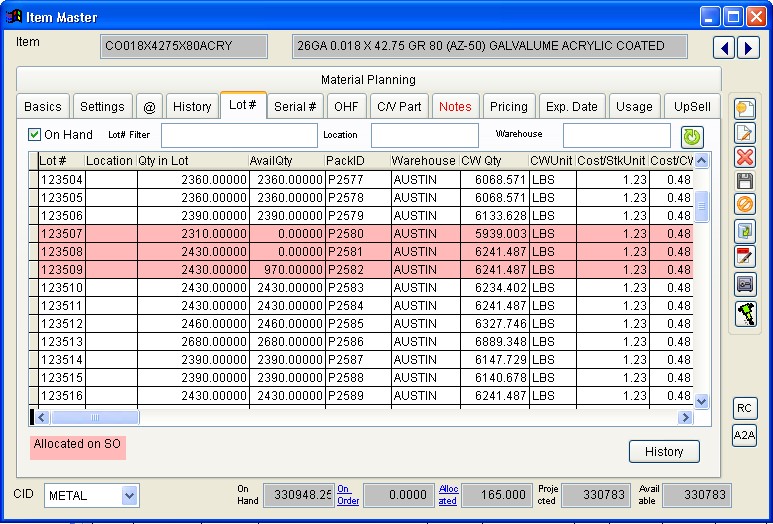
Task: Click the History button below the grid
Action: click(x=663, y=452)
